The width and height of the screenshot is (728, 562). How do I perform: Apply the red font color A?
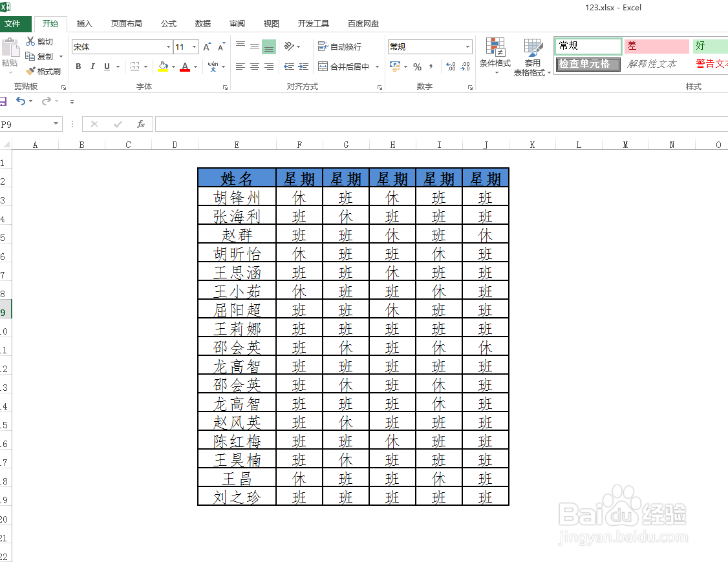pyautogui.click(x=185, y=67)
